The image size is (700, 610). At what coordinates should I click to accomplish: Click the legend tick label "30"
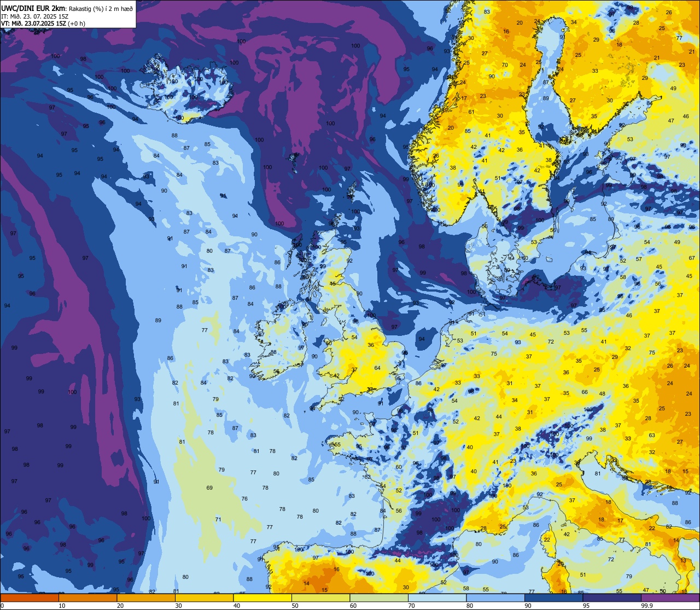coord(178,606)
